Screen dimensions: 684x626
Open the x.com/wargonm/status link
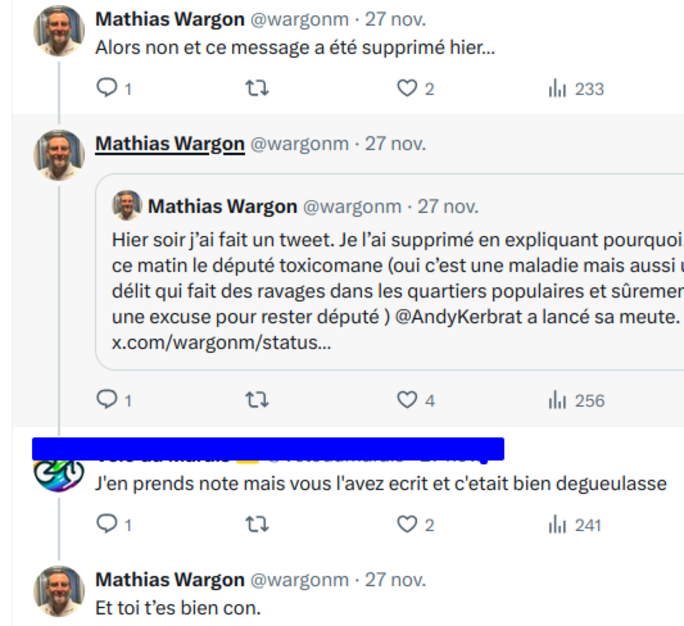pyautogui.click(x=220, y=343)
